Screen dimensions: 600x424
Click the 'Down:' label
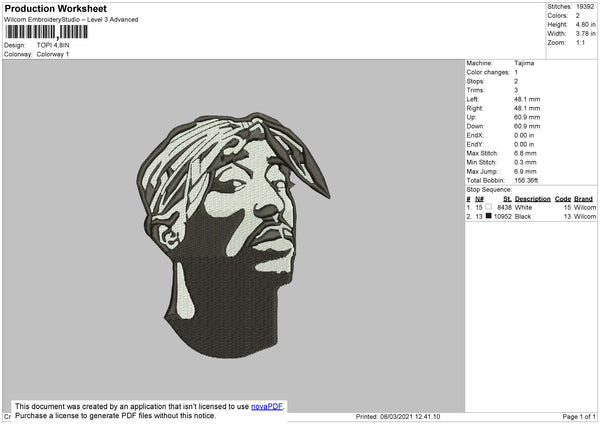point(475,126)
